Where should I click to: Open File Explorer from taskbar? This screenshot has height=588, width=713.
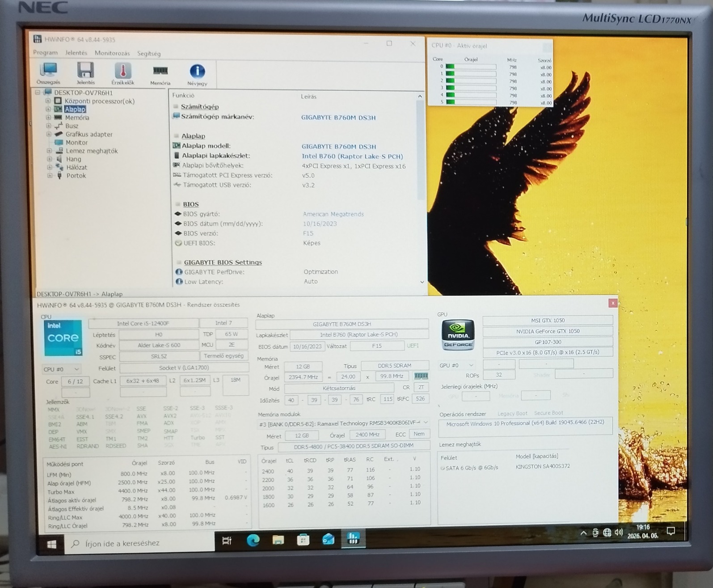coord(278,540)
